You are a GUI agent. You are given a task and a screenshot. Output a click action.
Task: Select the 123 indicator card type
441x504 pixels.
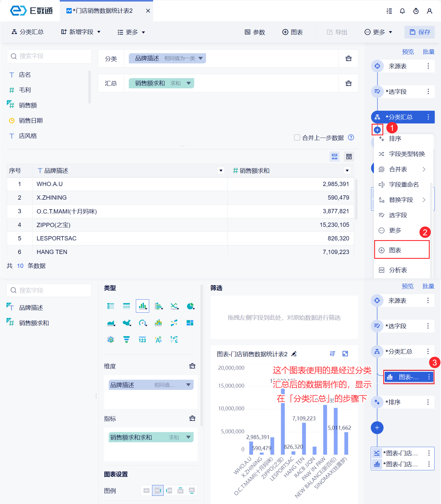coord(142,340)
